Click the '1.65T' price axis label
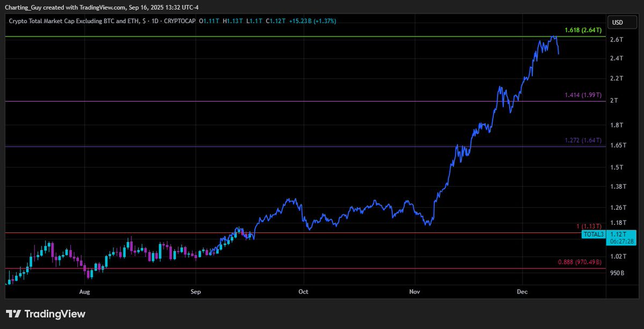The height and width of the screenshot is (329, 644). pyautogui.click(x=618, y=145)
